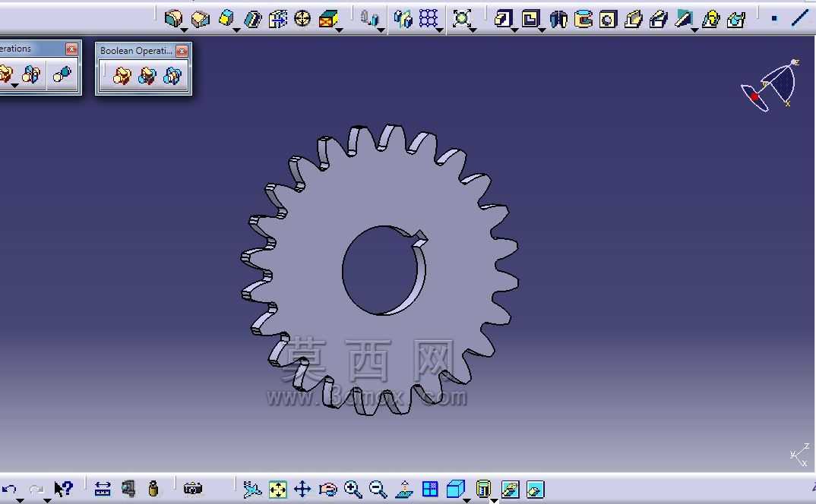Select the Scaling tool

[x=462, y=19]
